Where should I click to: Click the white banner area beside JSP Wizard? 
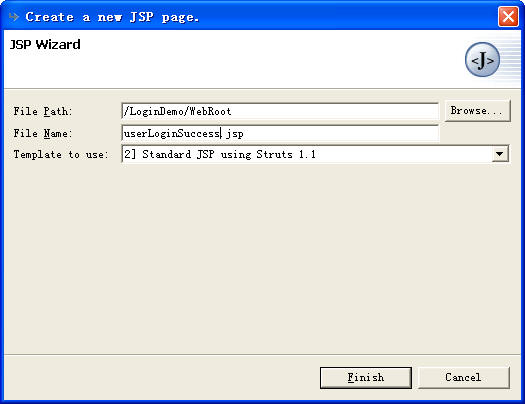[268, 60]
